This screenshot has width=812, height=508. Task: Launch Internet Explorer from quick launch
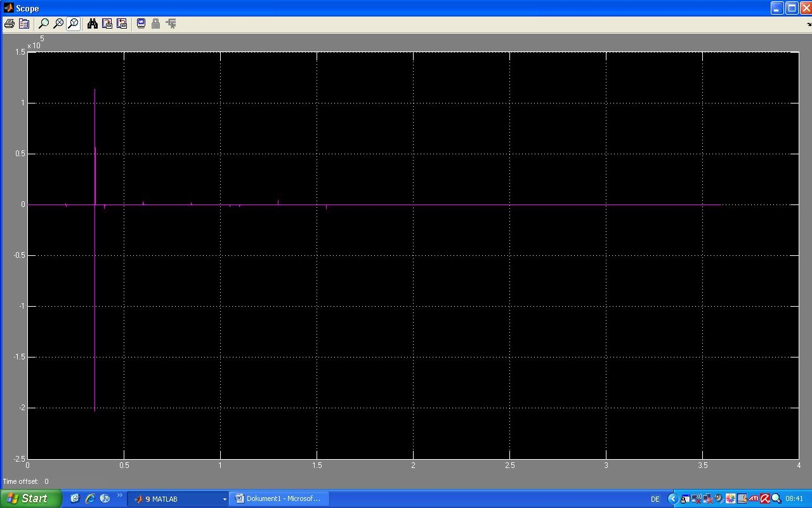[x=90, y=498]
